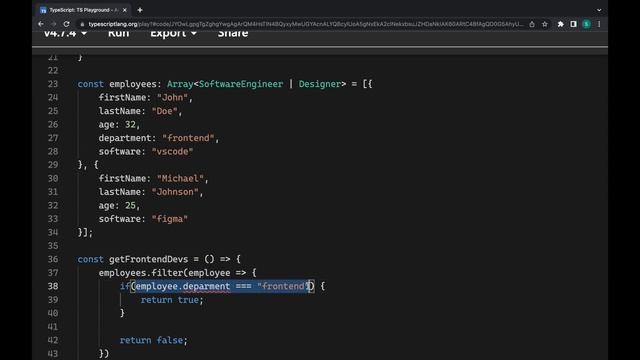Click the department key on line 27
Image resolution: width=640 pixels, height=360 pixels.
coord(124,138)
